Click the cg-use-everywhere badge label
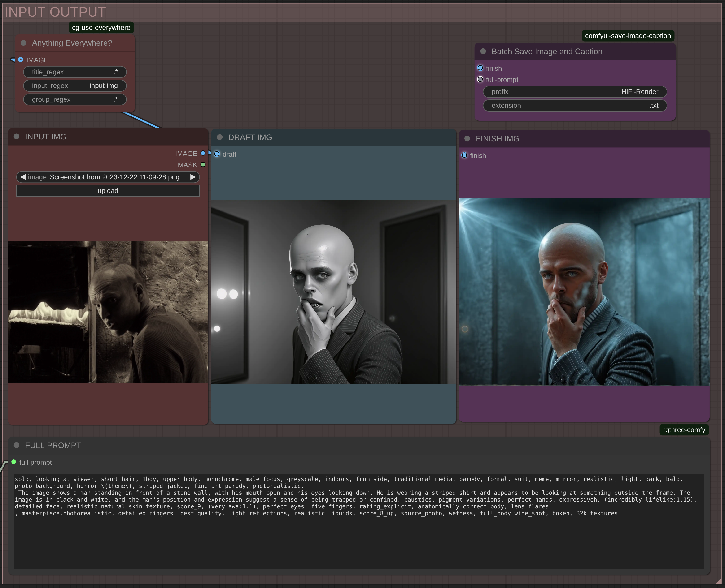The height and width of the screenshot is (588, 725). tap(101, 27)
